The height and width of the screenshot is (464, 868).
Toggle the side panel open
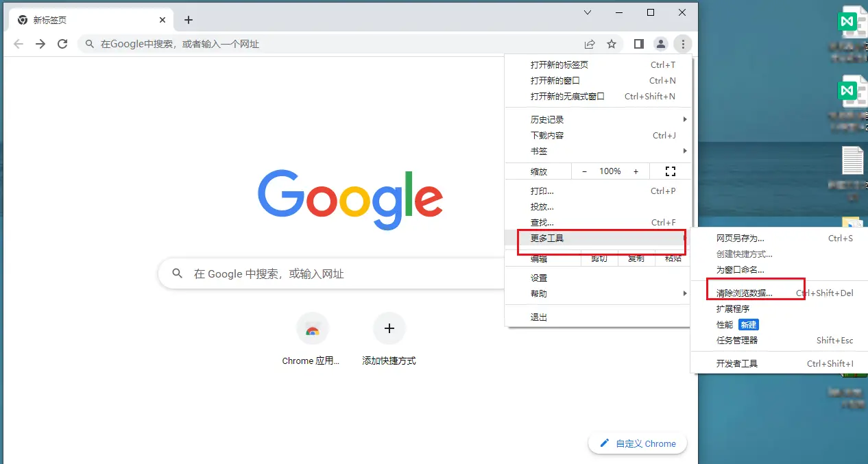click(638, 43)
